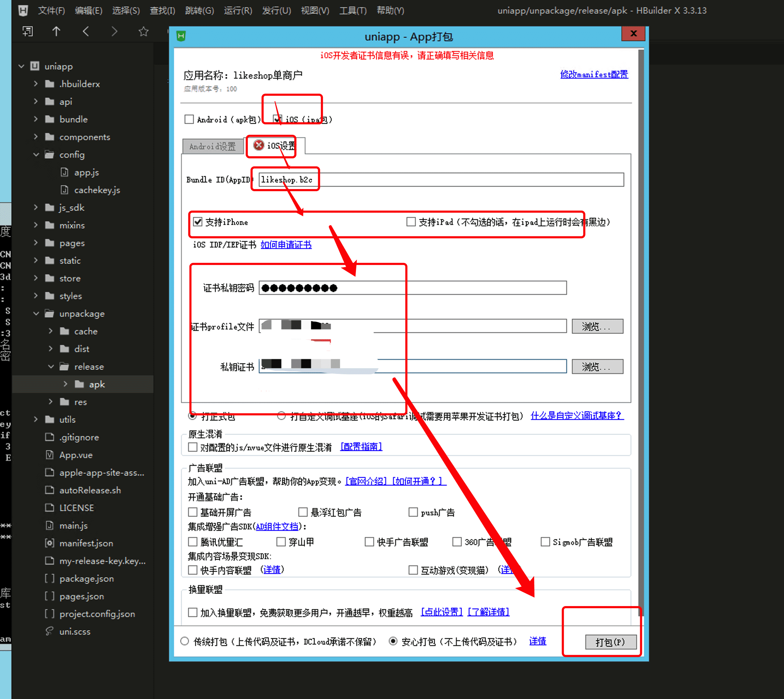Screen dimensions: 784x699
Task: Click the red error icon on iOS设置 tab
Action: tap(259, 145)
